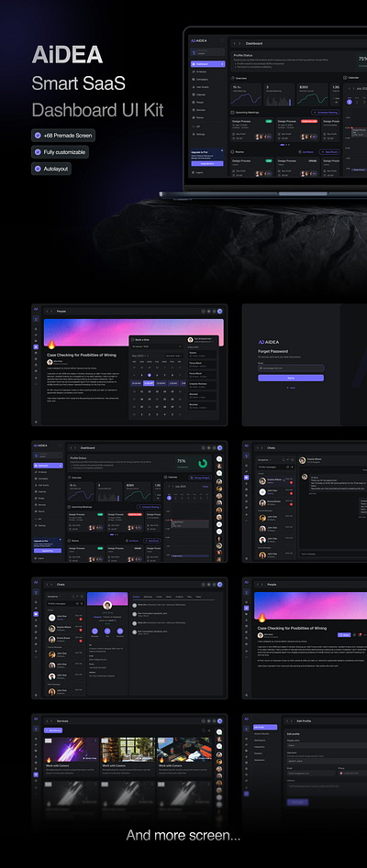Select the Integrations tab in Edit Profile
The image size is (367, 868).
[x=260, y=747]
